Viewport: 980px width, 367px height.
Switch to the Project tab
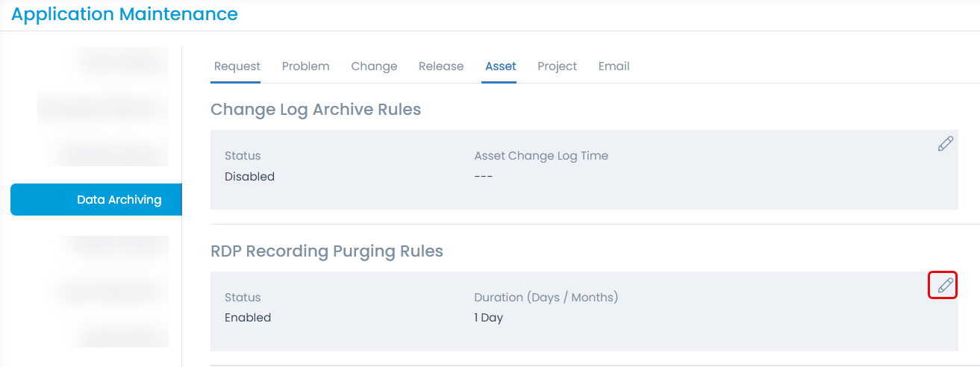[557, 66]
